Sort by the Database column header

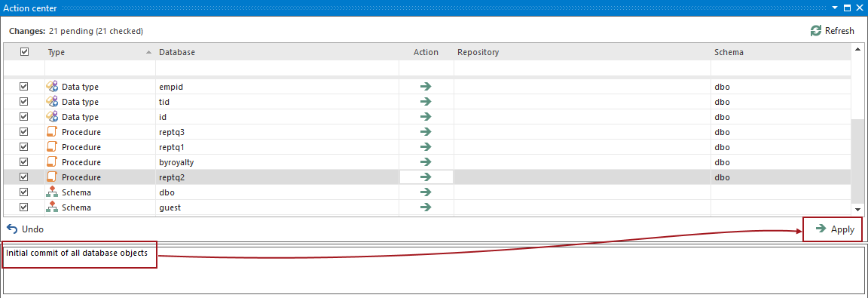click(277, 52)
